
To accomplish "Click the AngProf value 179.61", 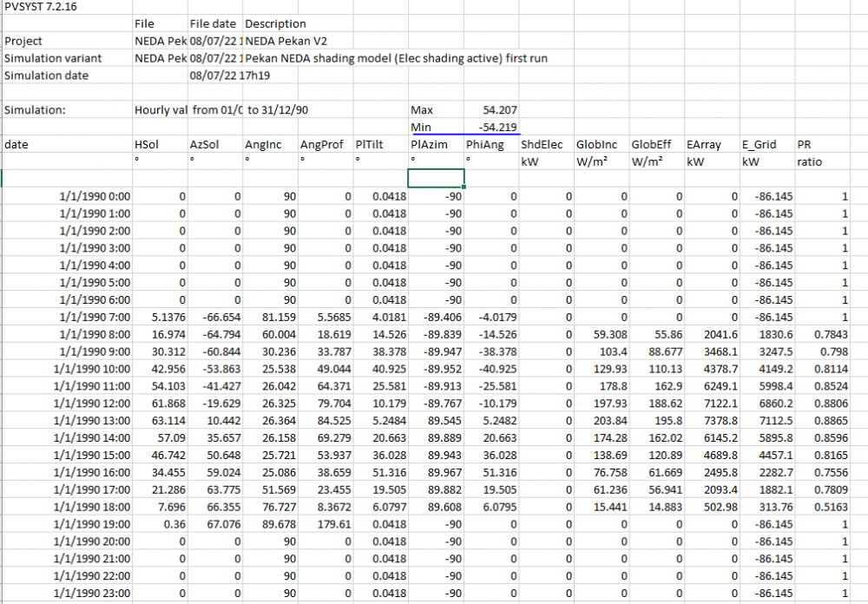I will tap(333, 523).
